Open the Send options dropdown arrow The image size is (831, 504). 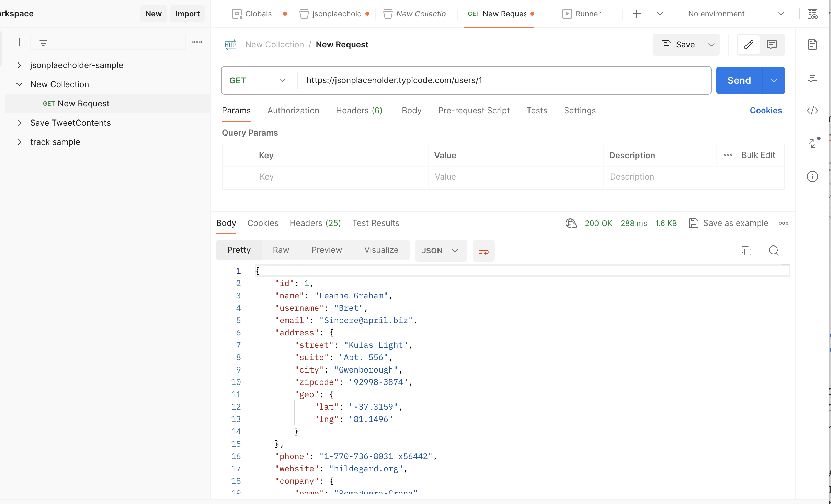[x=774, y=80]
